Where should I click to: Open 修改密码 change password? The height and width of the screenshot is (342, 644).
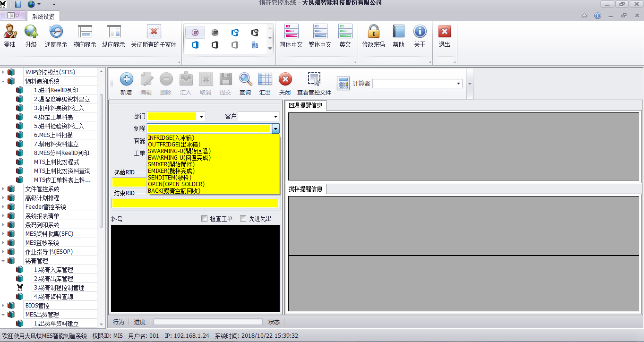click(x=374, y=32)
